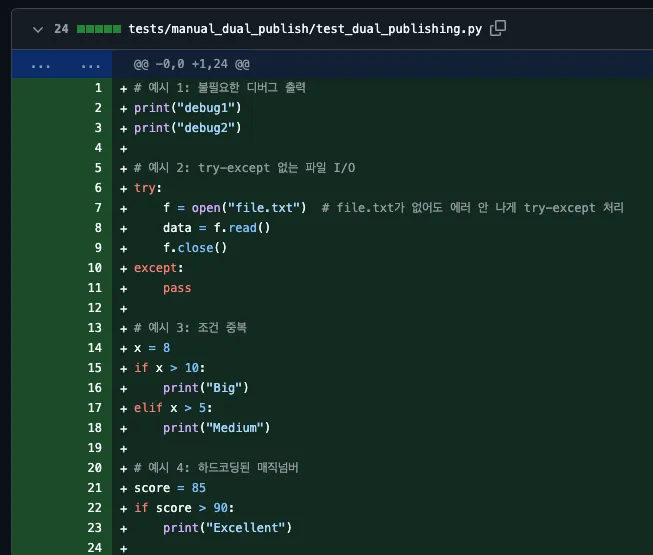Click code f = open("file.txt")
The width and height of the screenshot is (653, 555).
pos(235,208)
